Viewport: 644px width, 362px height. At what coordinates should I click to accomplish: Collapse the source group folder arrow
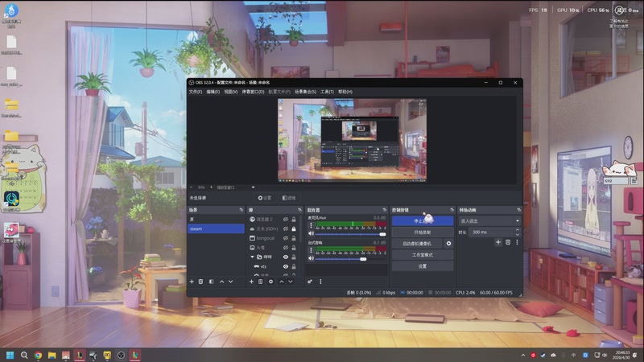pyautogui.click(x=252, y=257)
